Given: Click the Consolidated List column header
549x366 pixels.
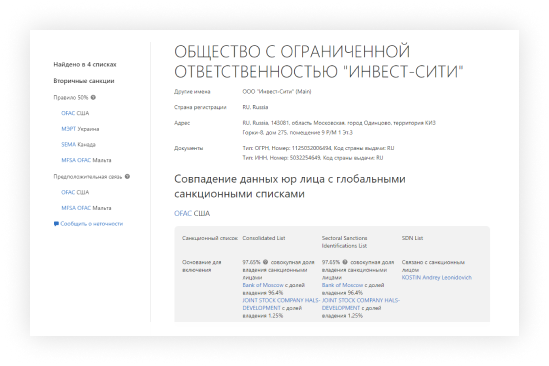Looking at the screenshot, I should point(264,238).
